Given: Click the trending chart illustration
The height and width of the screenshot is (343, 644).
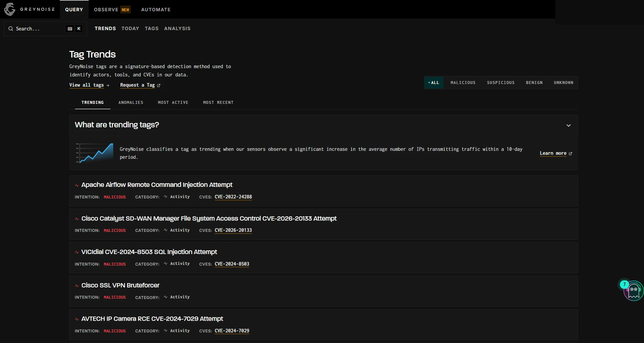Looking at the screenshot, I should (x=95, y=153).
